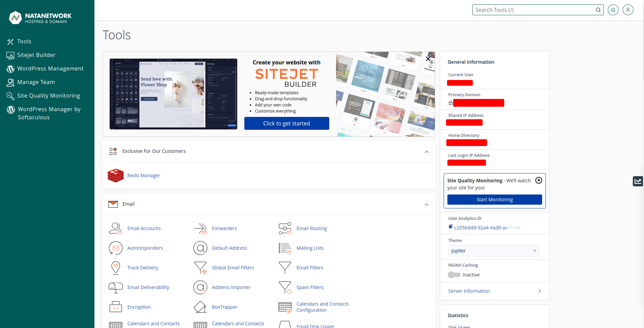Open the Email Deliverability link
Screen dimensions: 644x328
tap(148, 287)
